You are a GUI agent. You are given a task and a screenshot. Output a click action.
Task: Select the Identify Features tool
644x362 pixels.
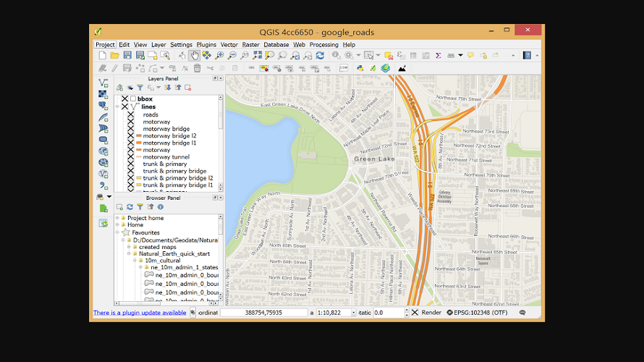[x=336, y=55]
